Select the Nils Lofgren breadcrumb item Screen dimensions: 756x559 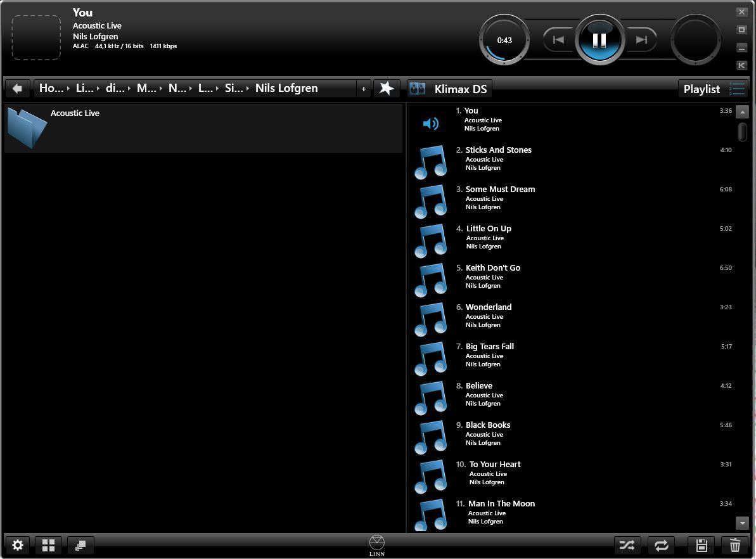(286, 88)
